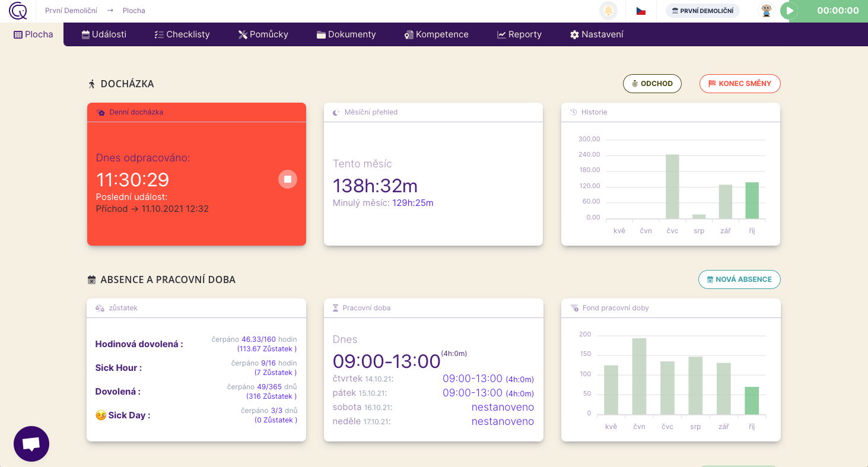Open Reporty from the navigation bar
The height and width of the screenshot is (467, 868).
pos(519,34)
